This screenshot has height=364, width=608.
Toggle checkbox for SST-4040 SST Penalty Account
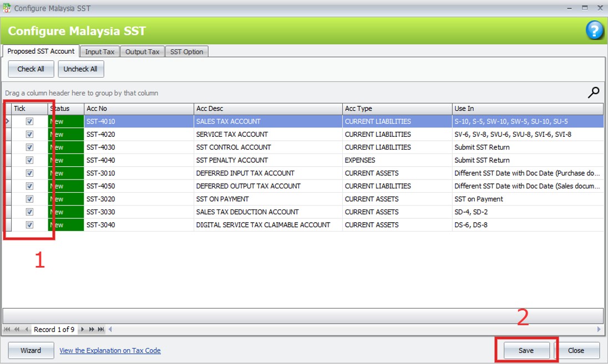[30, 160]
